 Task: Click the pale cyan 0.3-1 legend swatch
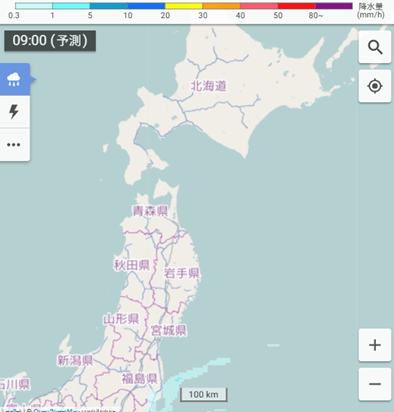pyautogui.click(x=34, y=6)
